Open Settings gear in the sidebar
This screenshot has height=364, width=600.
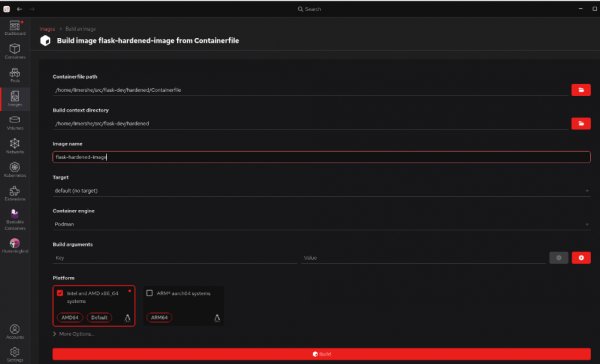(x=15, y=354)
